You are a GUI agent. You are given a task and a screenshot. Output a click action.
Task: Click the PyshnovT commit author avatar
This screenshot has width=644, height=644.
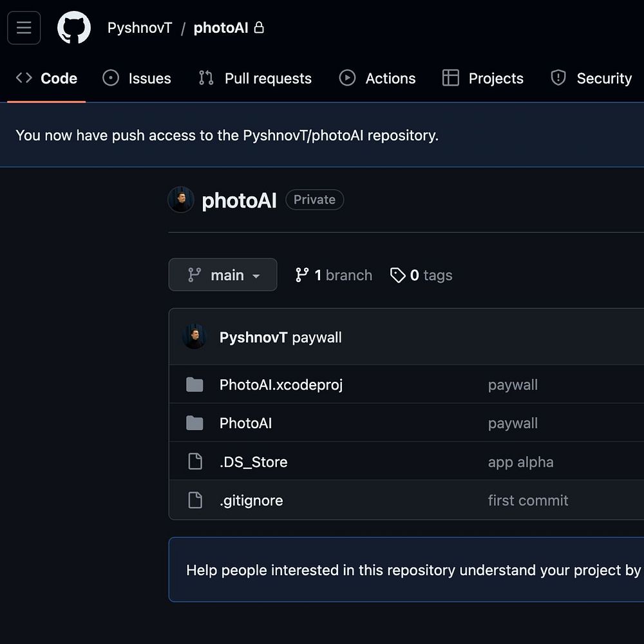tap(194, 337)
